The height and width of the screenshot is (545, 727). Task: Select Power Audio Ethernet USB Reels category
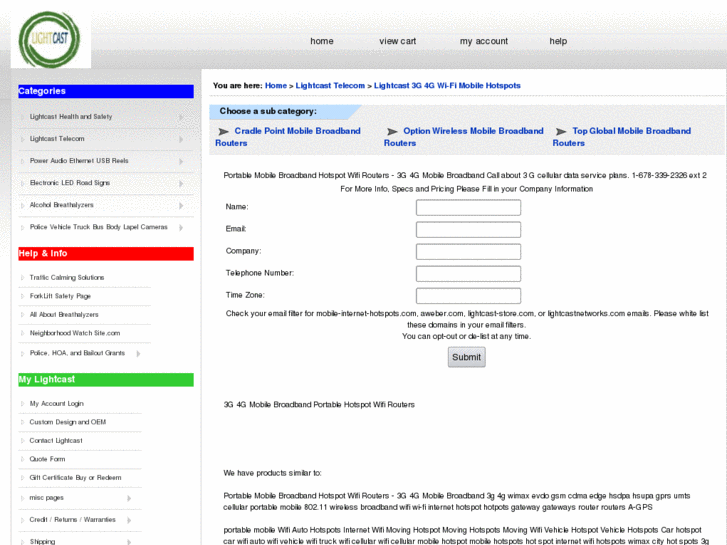pyautogui.click(x=79, y=161)
